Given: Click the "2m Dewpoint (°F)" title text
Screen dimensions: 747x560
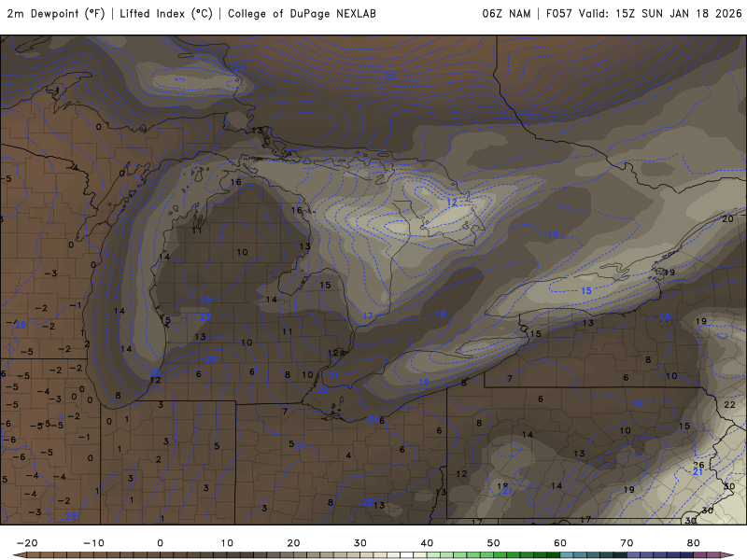Looking at the screenshot, I should tap(56, 14).
